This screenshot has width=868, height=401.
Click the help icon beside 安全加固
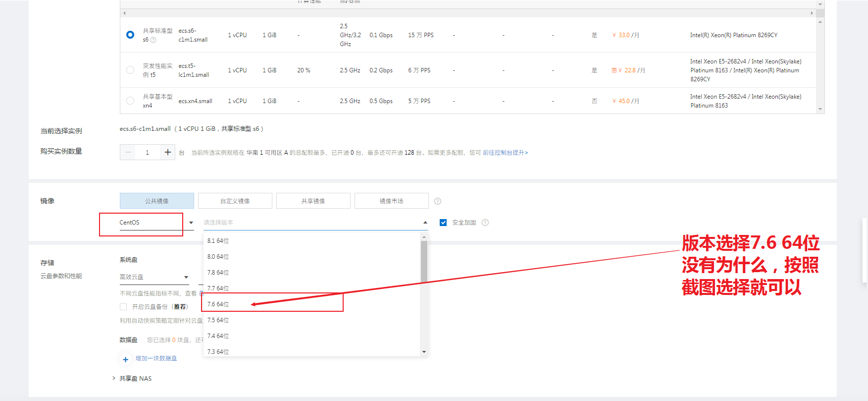485,223
